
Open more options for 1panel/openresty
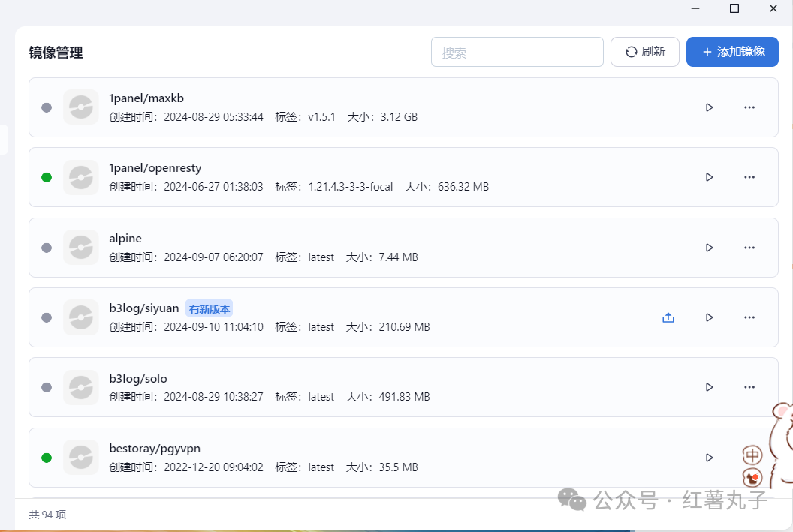pos(749,177)
